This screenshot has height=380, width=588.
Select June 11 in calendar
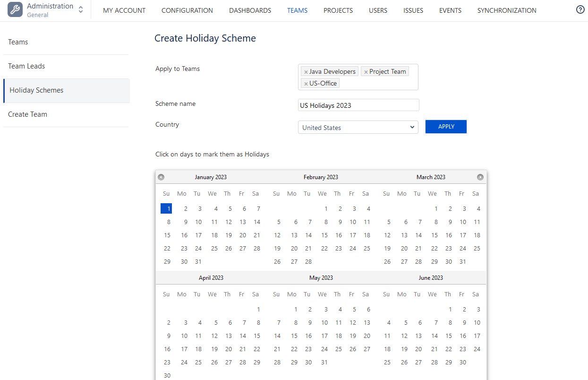[x=387, y=336]
